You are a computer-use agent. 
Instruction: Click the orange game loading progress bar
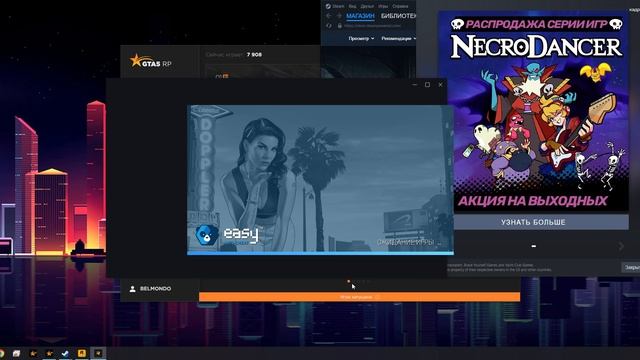(360, 297)
